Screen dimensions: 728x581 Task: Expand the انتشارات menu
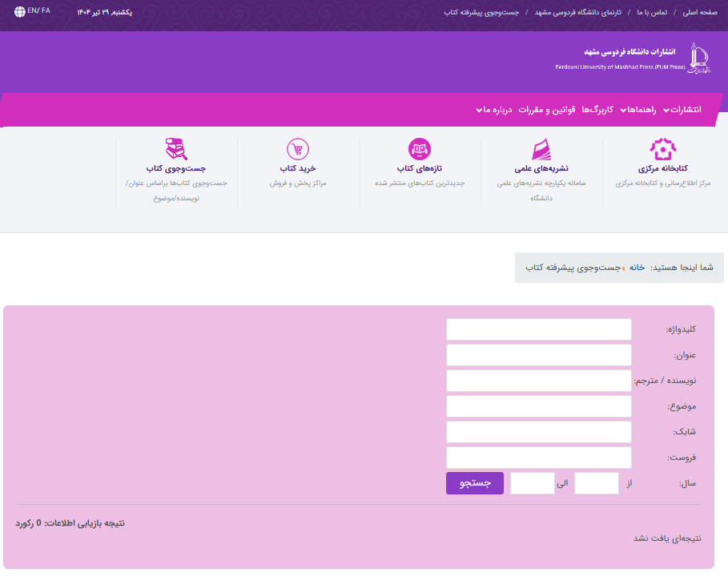coord(682,110)
